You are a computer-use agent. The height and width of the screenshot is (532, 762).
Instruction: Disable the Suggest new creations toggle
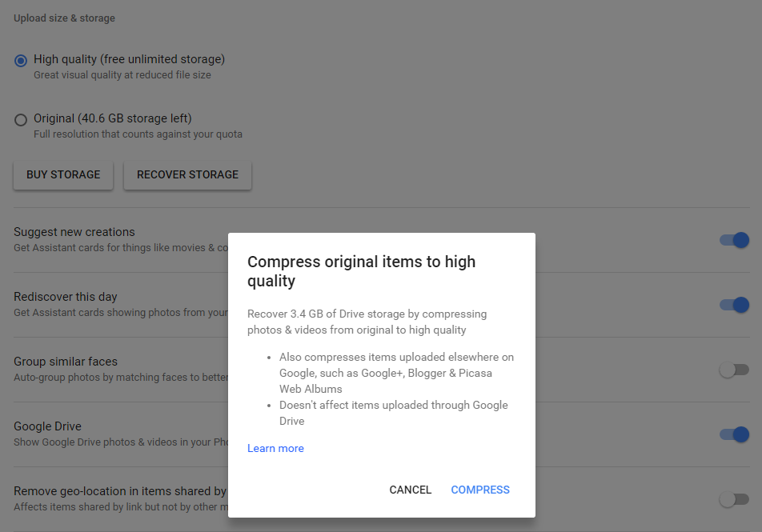click(x=733, y=240)
